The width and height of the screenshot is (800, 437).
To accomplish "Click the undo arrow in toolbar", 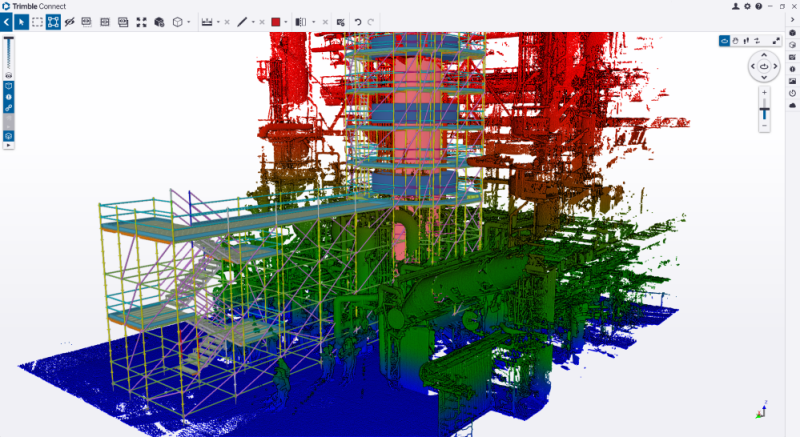I will click(x=357, y=21).
